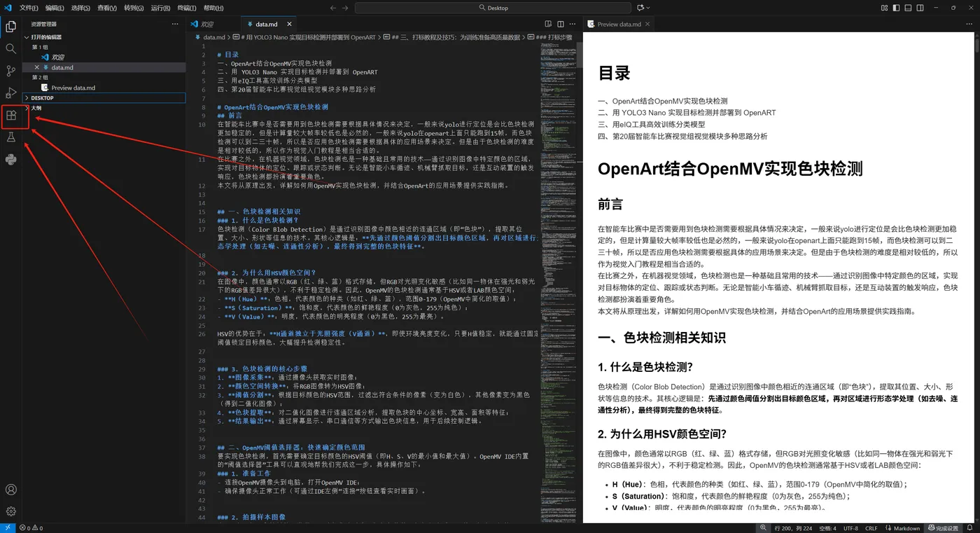Viewport: 980px width, 533px height.
Task: Open the Testing flask icon view
Action: [10, 137]
